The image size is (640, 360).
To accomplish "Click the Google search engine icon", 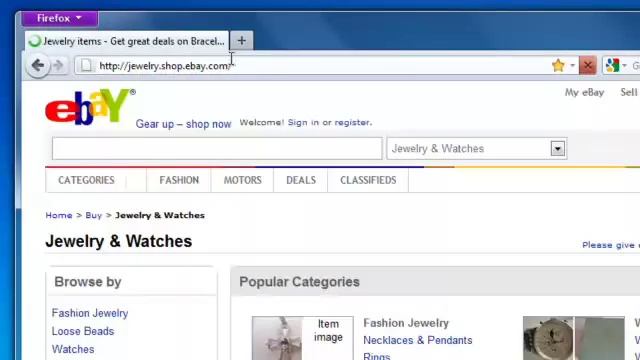I will 612,65.
